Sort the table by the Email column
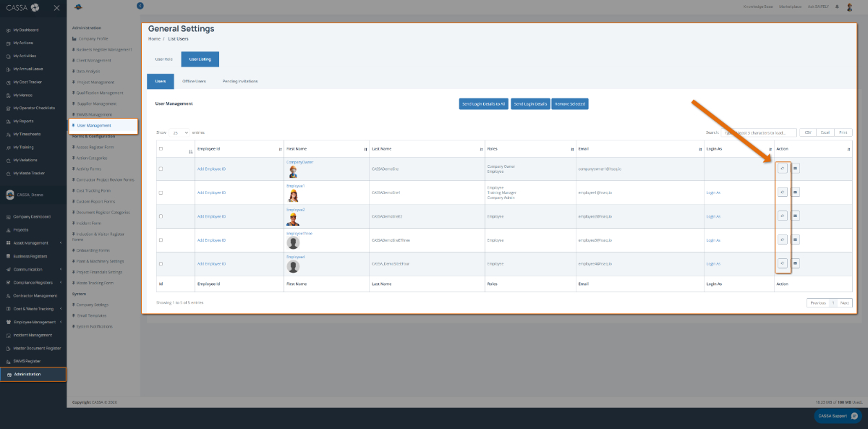The width and height of the screenshot is (868, 429). click(x=639, y=149)
